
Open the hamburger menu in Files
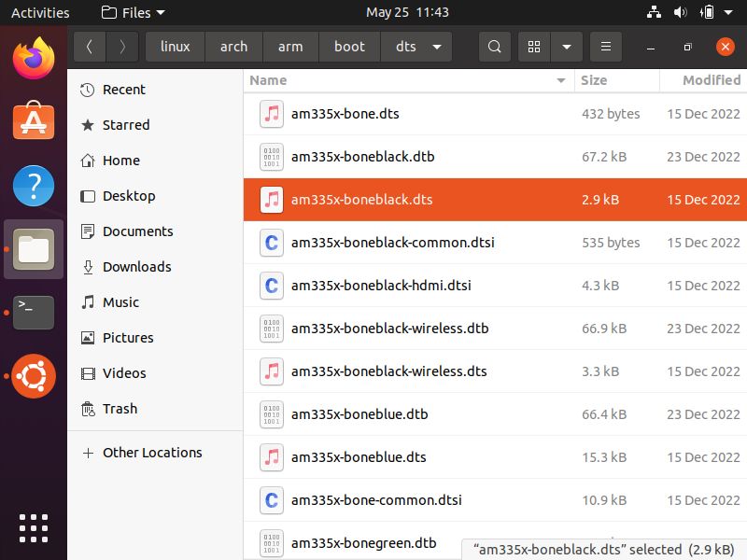pyautogui.click(x=606, y=47)
